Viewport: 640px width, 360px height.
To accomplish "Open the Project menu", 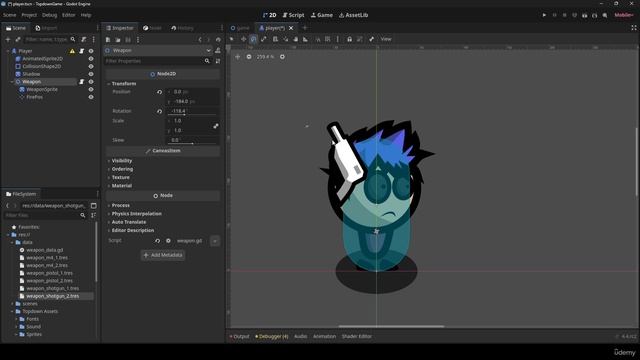I will pyautogui.click(x=29, y=15).
